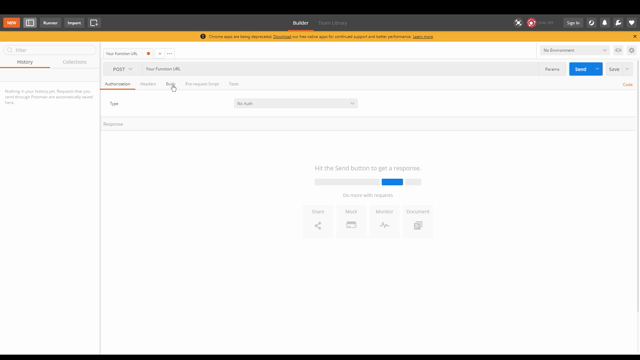640x360 pixels.
Task: Click the Filter magnifier icon
Action: click(x=10, y=50)
